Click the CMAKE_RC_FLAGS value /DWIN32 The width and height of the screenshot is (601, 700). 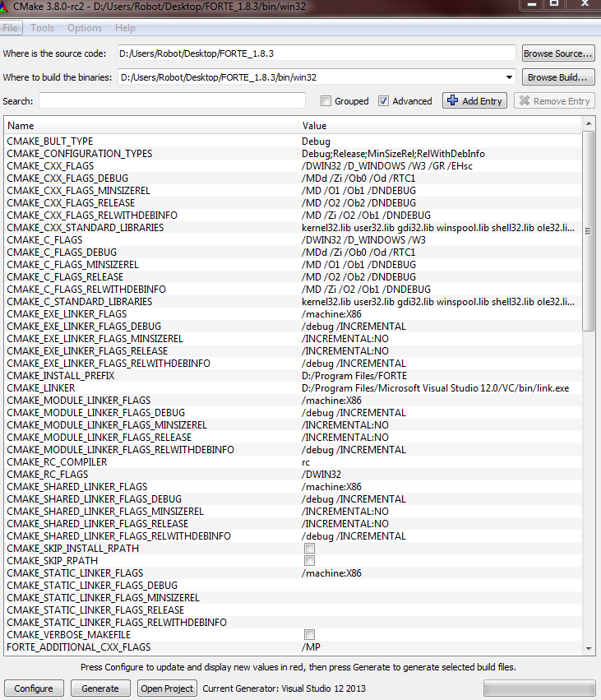click(321, 475)
